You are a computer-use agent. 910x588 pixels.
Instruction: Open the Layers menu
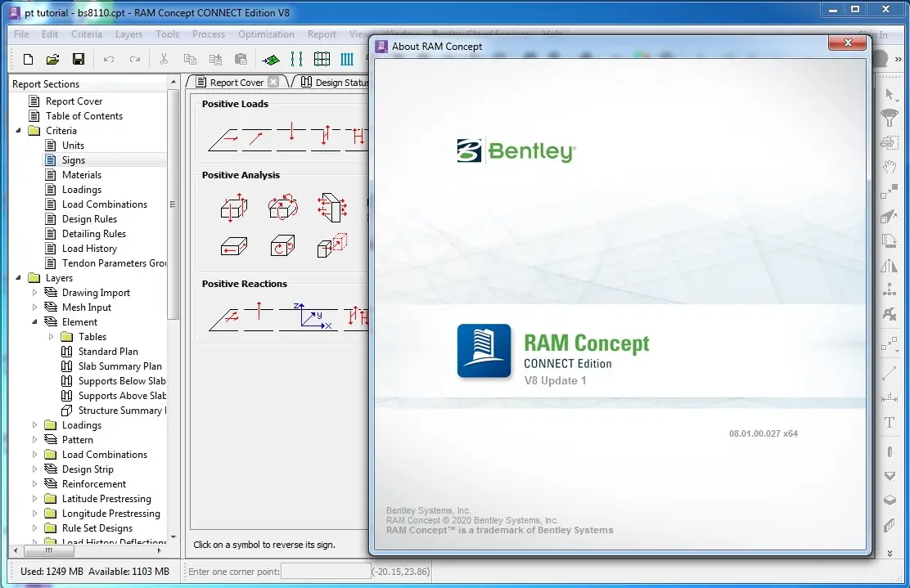(x=128, y=34)
